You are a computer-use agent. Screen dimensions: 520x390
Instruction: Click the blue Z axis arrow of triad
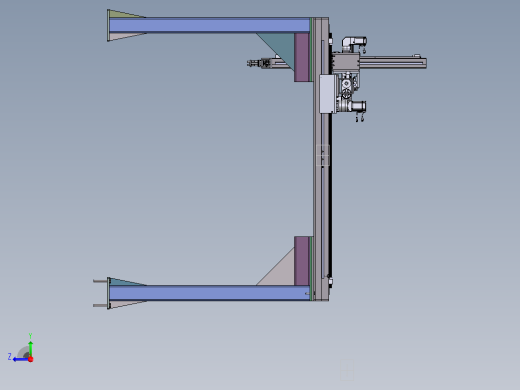[x=21, y=359]
